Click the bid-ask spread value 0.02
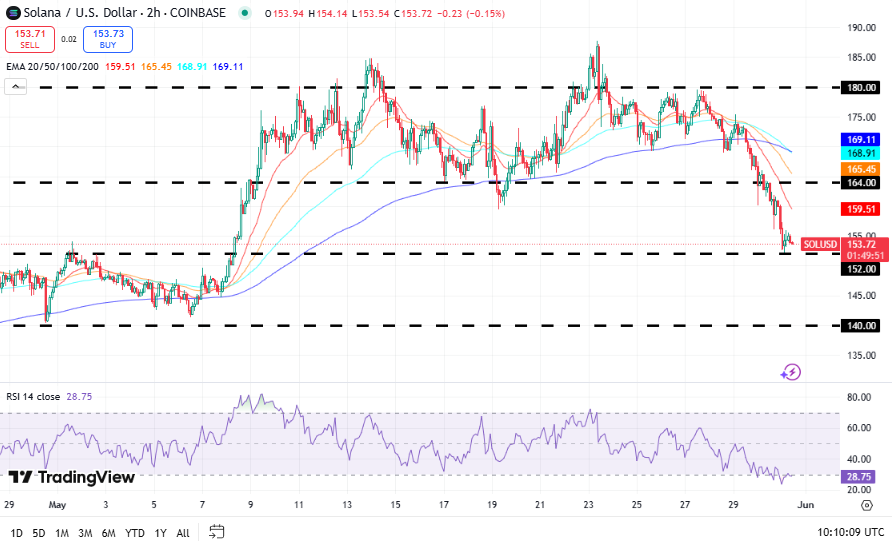 point(69,39)
